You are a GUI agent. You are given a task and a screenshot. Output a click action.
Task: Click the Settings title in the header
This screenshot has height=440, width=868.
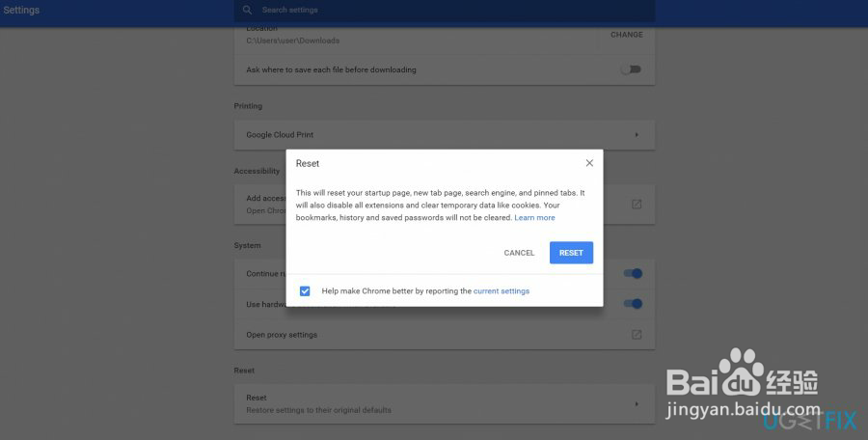(x=22, y=10)
